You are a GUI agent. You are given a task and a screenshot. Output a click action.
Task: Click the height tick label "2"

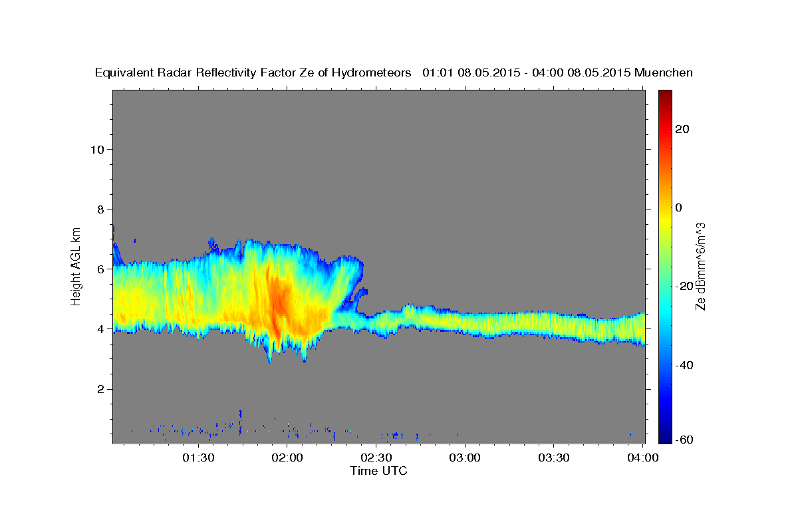[99, 389]
